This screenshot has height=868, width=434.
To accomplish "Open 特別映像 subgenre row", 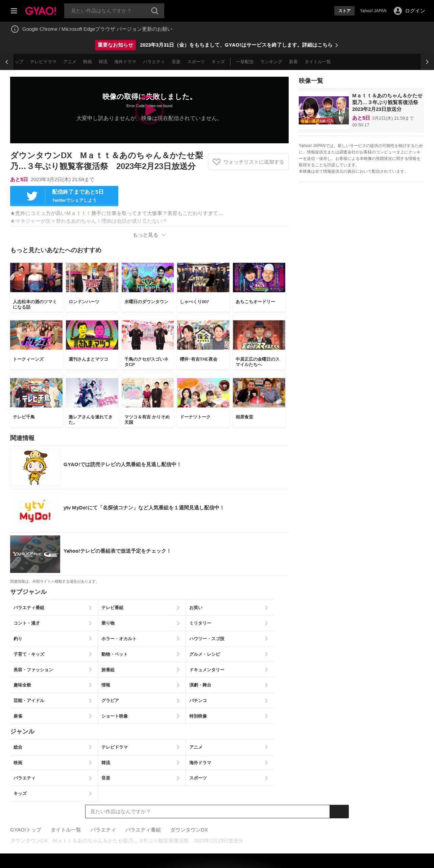I will tap(230, 716).
